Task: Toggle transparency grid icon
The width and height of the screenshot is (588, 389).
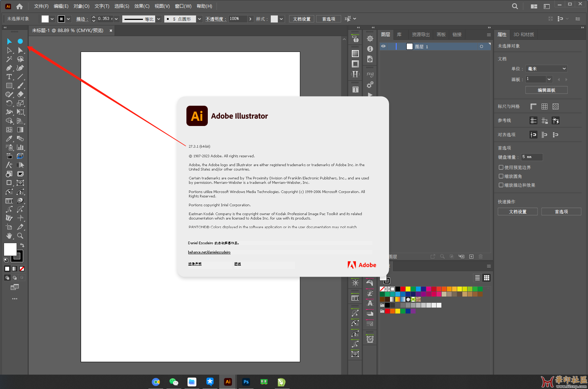Action: (556, 106)
